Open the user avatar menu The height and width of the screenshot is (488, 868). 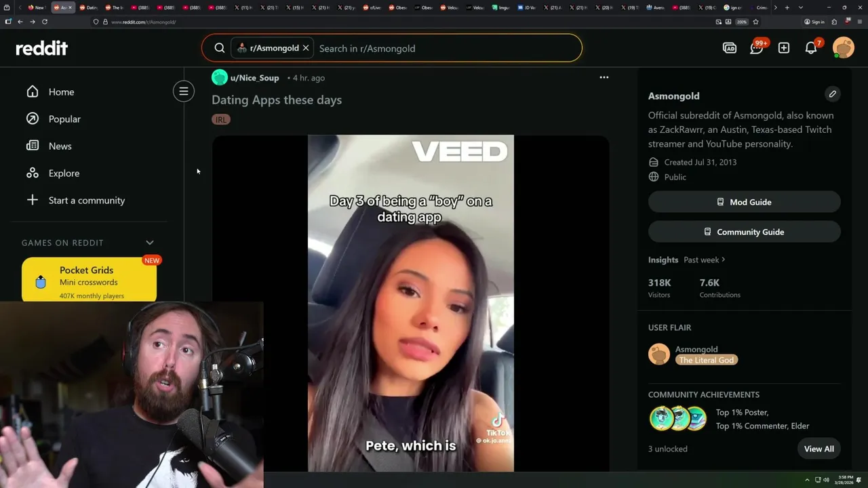[844, 48]
